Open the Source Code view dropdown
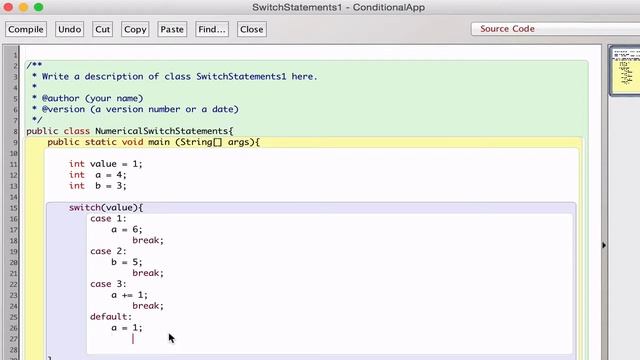The height and width of the screenshot is (360, 640). pos(555,29)
